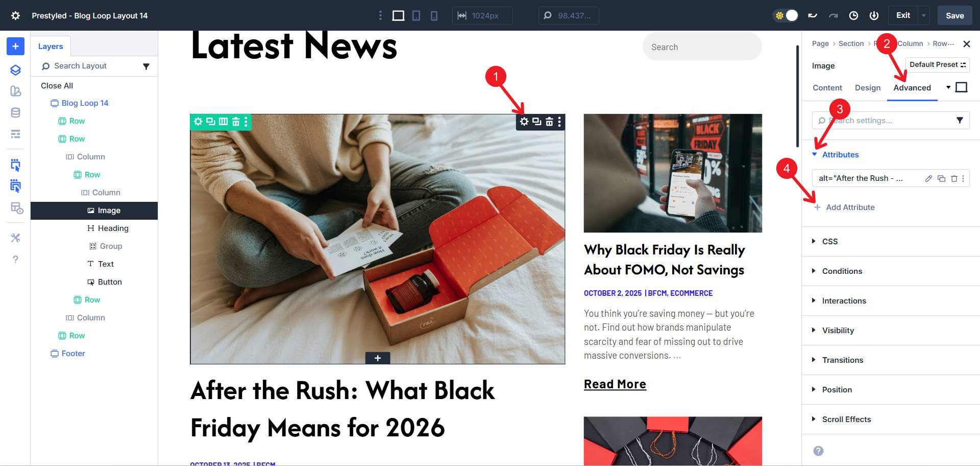
Task: Open image module settings gear icon
Action: (x=524, y=122)
